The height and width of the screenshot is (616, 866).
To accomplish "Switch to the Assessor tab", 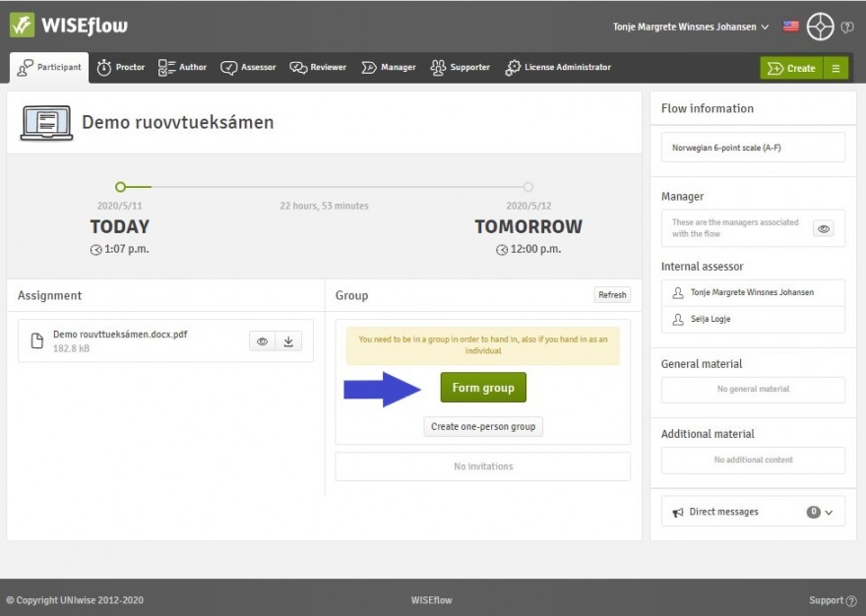I will coord(248,68).
